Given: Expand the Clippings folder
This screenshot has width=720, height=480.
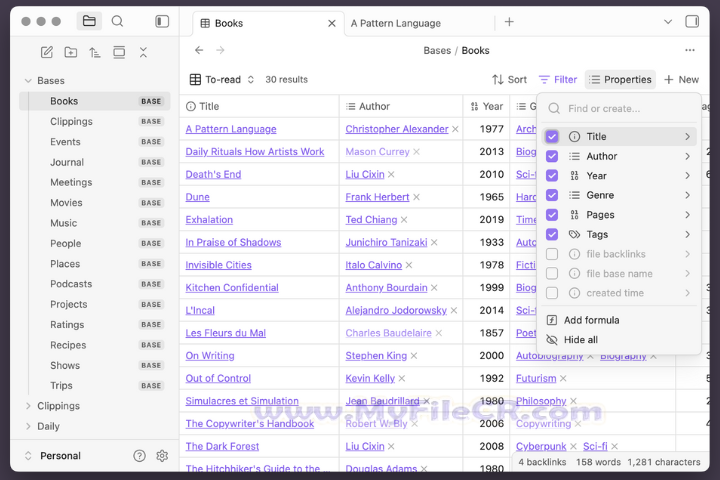Looking at the screenshot, I should tap(28, 406).
